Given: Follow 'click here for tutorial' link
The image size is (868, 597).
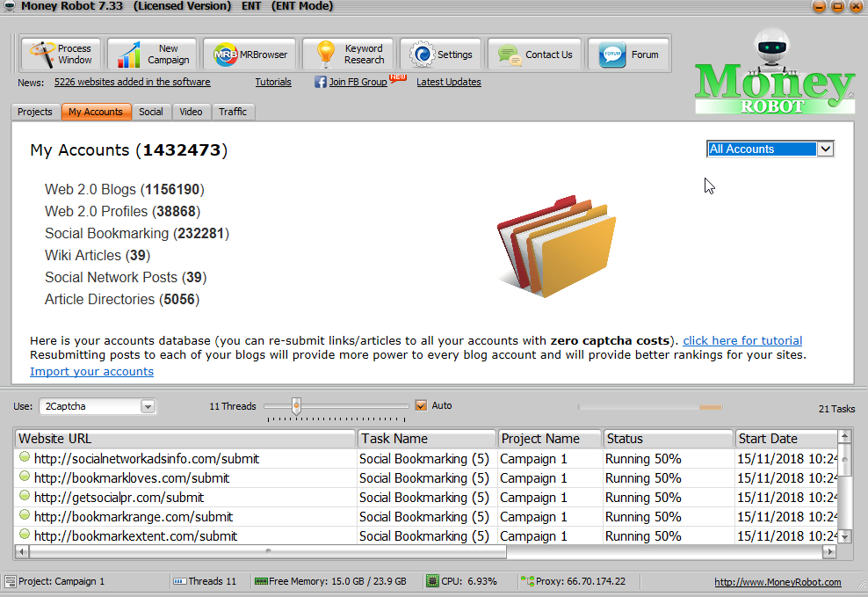Looking at the screenshot, I should pyautogui.click(x=742, y=340).
